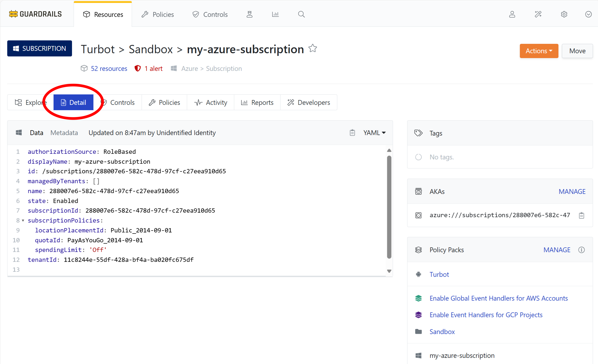
Task: Open the reports bar-chart icon in top navigation
Action: click(275, 14)
